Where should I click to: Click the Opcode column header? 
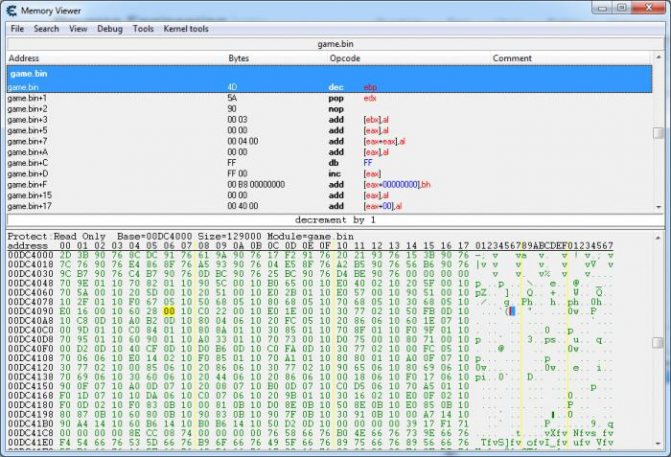[345, 58]
